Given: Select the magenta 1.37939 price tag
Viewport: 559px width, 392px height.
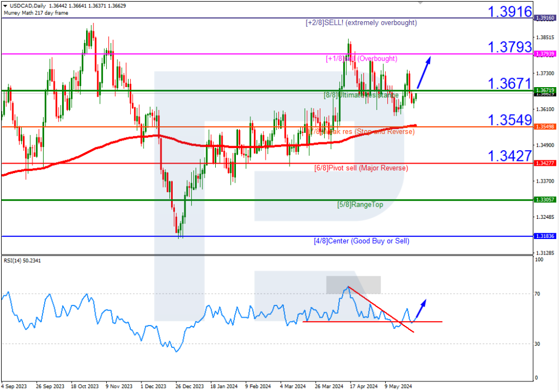Looking at the screenshot, I should click(x=544, y=54).
